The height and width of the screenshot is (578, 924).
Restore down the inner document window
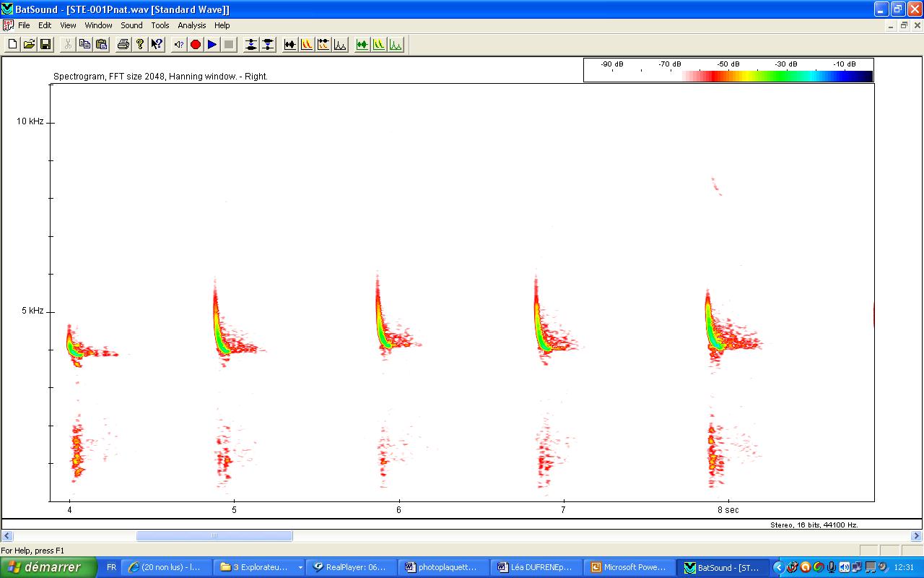[904, 25]
